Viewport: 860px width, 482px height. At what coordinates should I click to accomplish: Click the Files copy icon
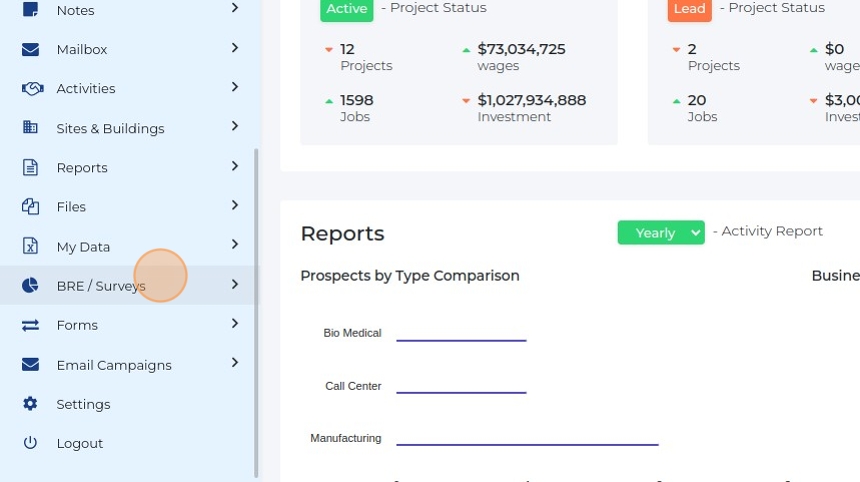coord(31,207)
